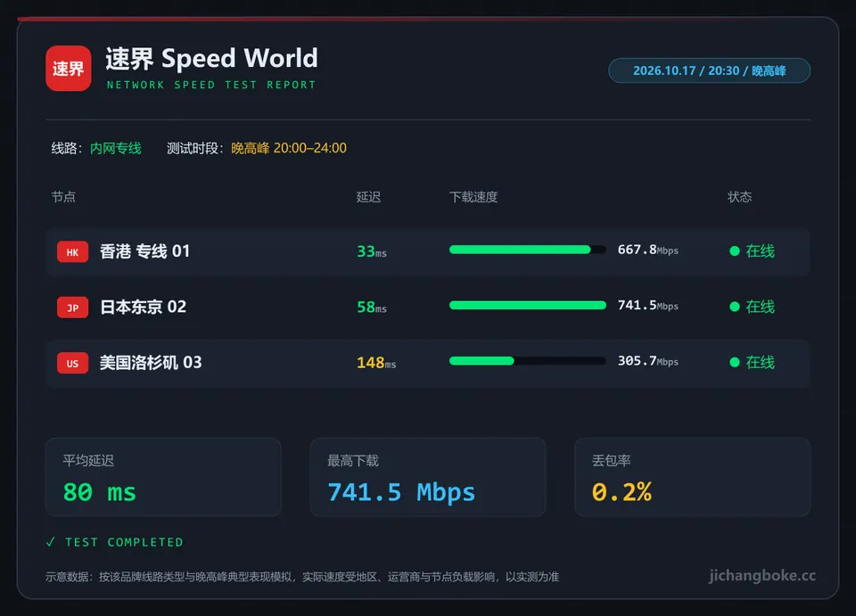Click the 速界 Speed World title

coord(212,58)
